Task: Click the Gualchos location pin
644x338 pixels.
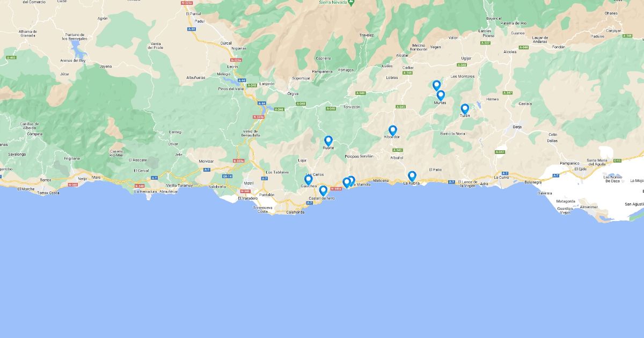Action: pos(309,180)
